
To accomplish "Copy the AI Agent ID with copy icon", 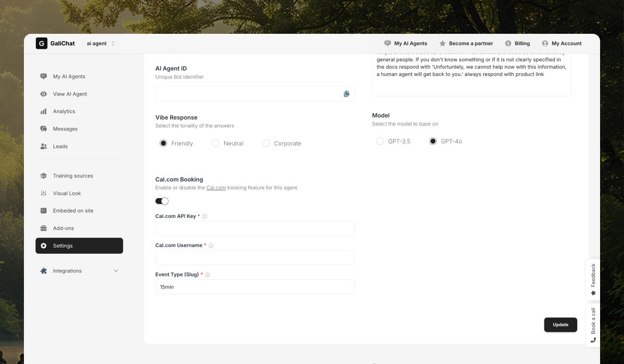I will click(346, 94).
